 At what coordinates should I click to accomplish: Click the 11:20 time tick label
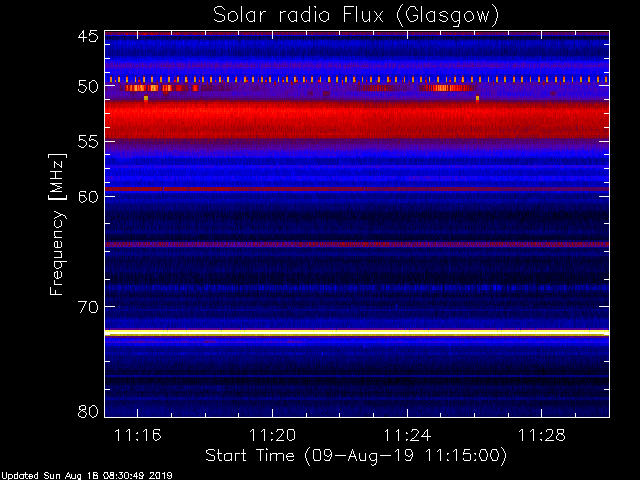click(x=272, y=435)
